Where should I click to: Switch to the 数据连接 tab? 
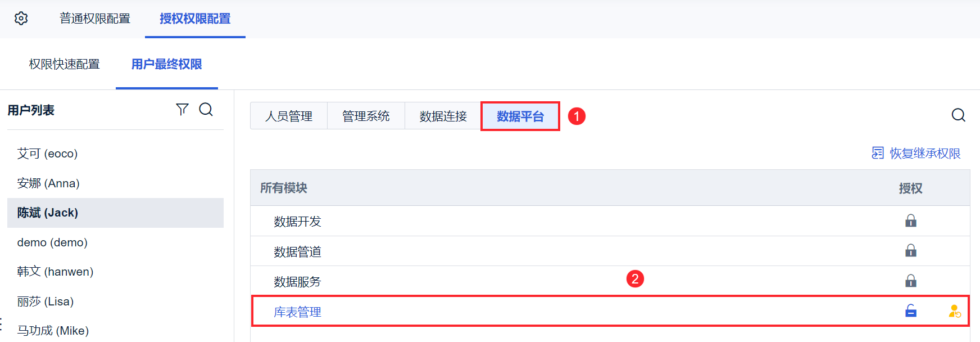443,116
